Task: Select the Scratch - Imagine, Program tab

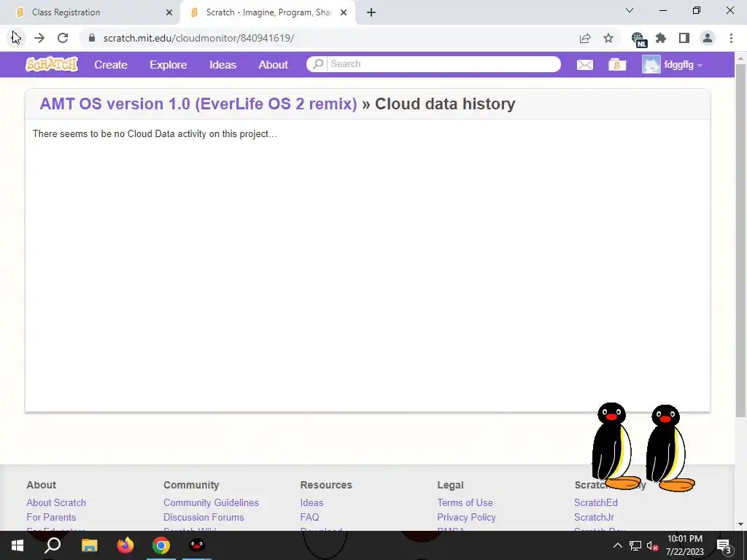Action: tap(268, 12)
